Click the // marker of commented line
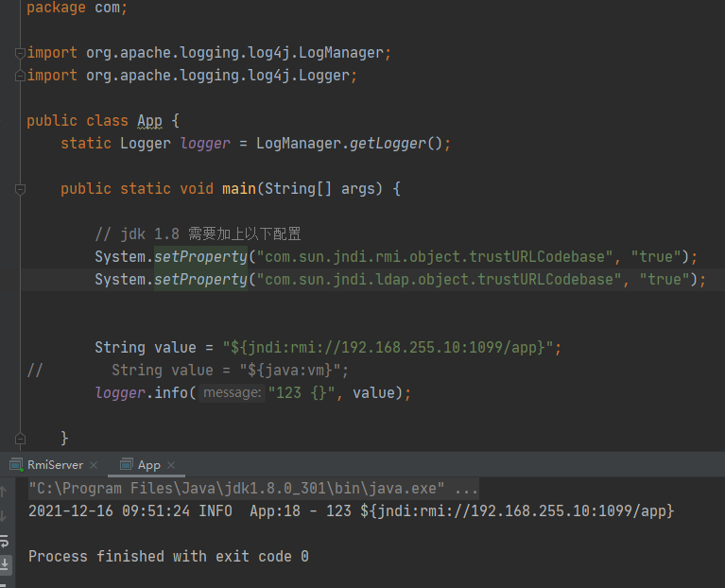Viewport: 725px width, 588px height. point(35,370)
